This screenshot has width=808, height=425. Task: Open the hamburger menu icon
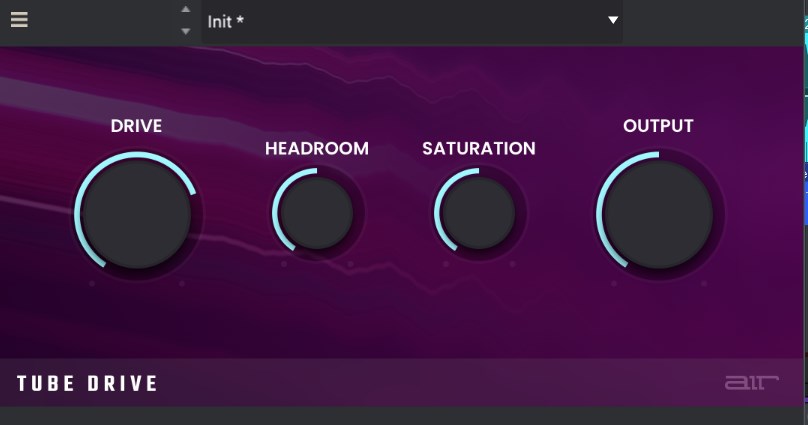click(x=19, y=20)
